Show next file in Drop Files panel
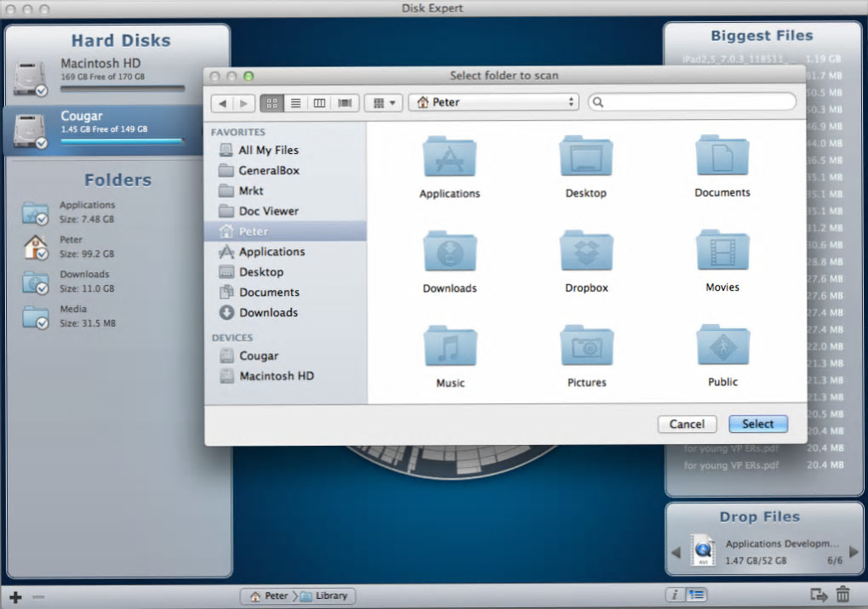Image resolution: width=868 pixels, height=609 pixels. [854, 552]
